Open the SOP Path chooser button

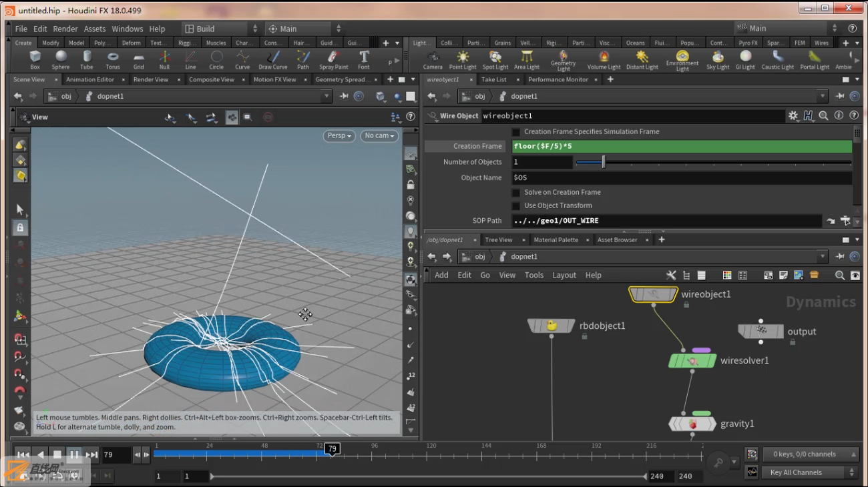coord(846,221)
